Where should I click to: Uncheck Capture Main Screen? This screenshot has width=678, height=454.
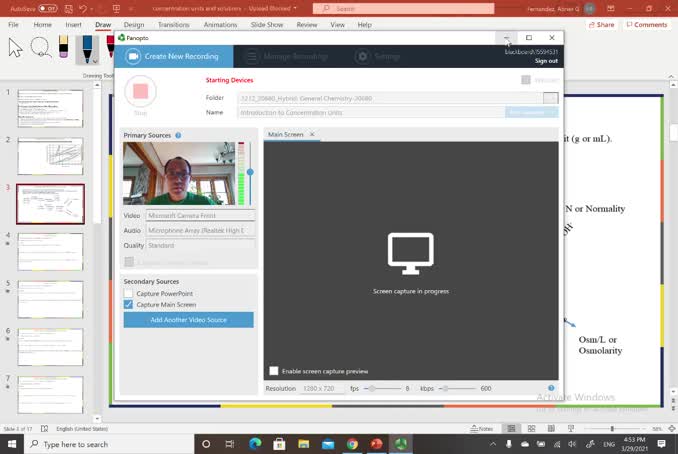[129, 305]
